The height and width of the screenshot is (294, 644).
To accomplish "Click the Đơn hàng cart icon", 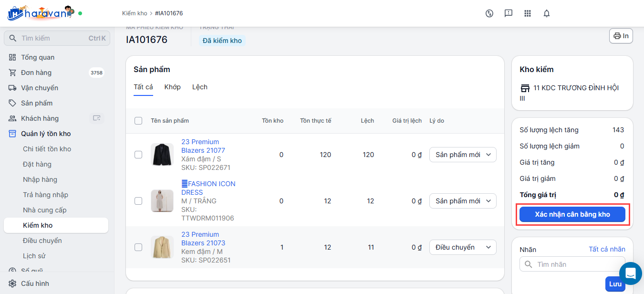I will 12,73.
